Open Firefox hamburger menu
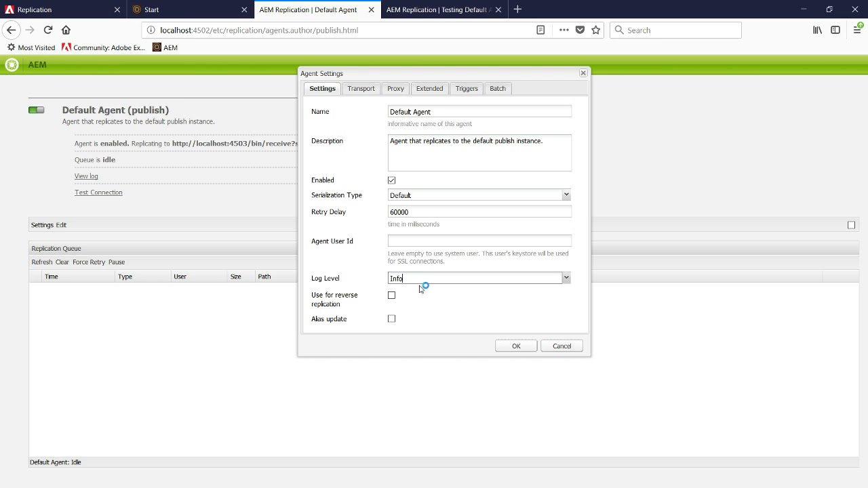868x488 pixels. (x=857, y=30)
